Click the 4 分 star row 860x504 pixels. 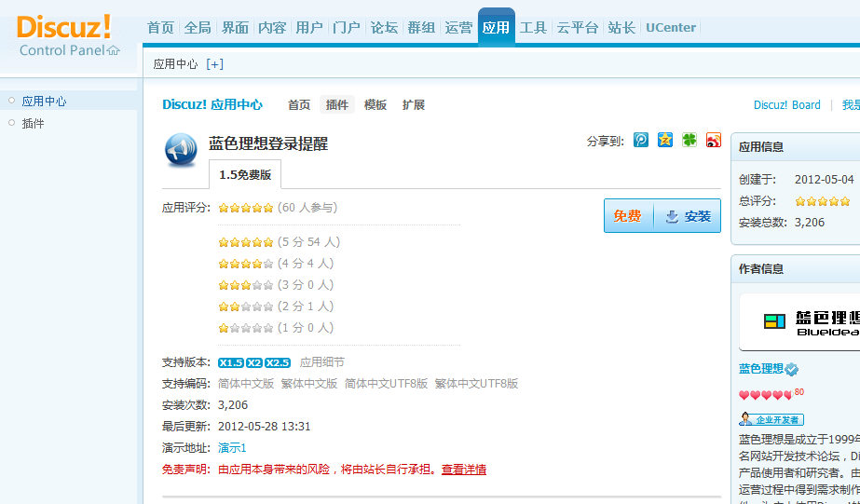pos(246,264)
